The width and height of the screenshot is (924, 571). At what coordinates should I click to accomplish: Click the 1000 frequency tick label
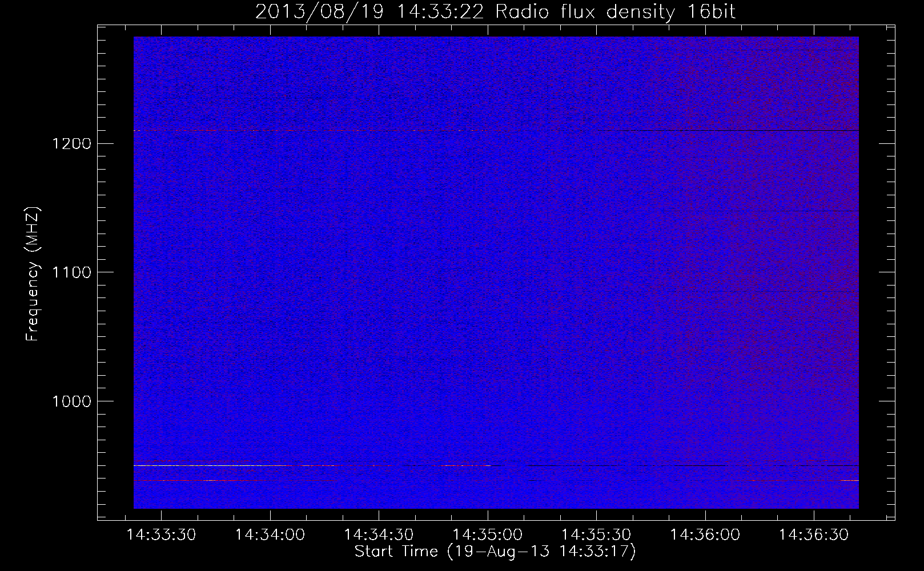[71, 401]
